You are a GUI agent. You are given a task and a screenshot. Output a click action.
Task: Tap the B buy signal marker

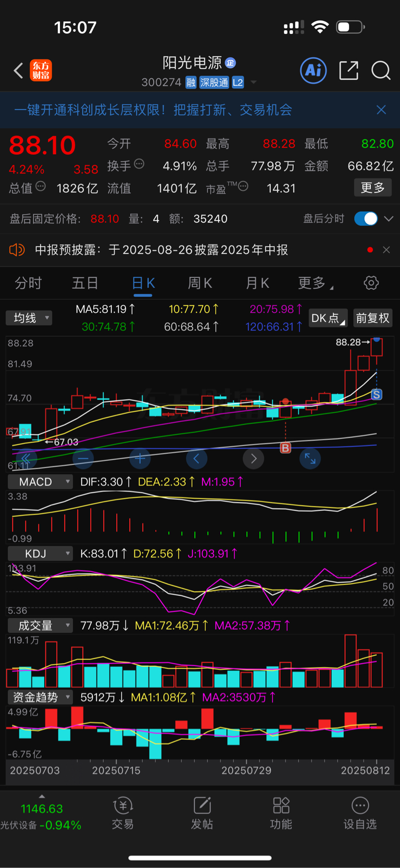(x=285, y=448)
